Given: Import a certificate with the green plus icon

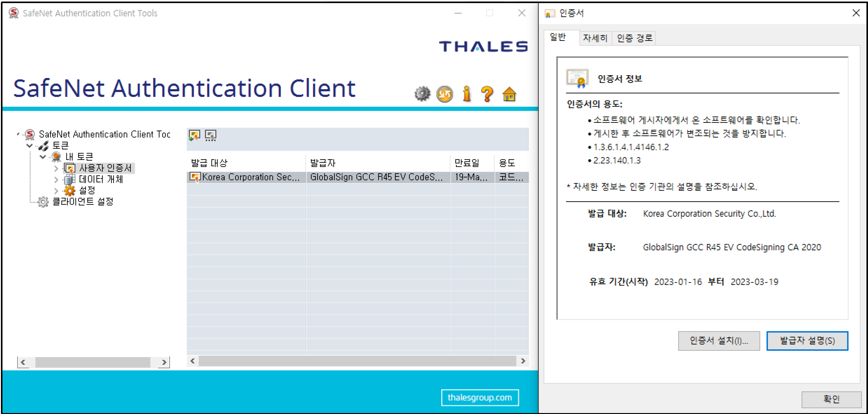Looking at the screenshot, I should coord(194,135).
